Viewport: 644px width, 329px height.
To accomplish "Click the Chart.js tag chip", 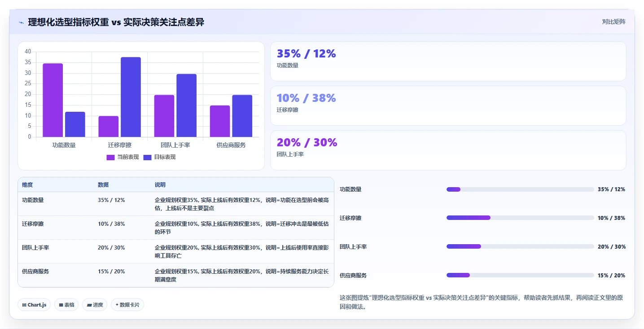I will coord(34,305).
